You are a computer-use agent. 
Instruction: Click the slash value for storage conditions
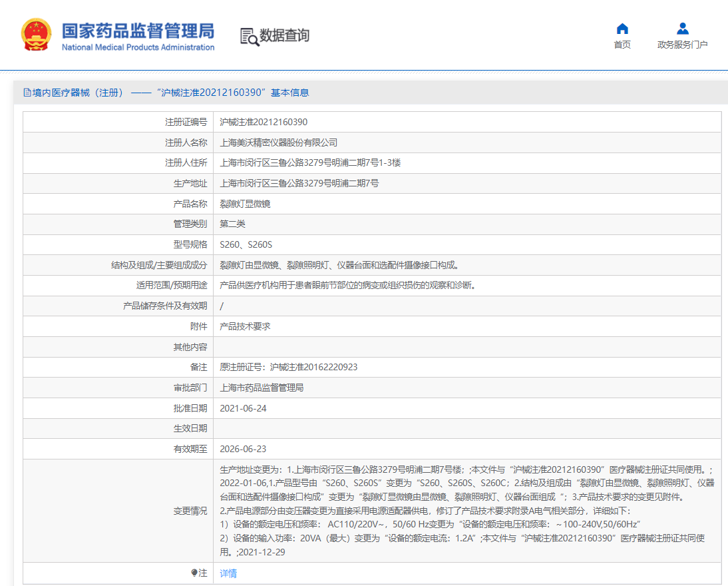[x=222, y=306]
